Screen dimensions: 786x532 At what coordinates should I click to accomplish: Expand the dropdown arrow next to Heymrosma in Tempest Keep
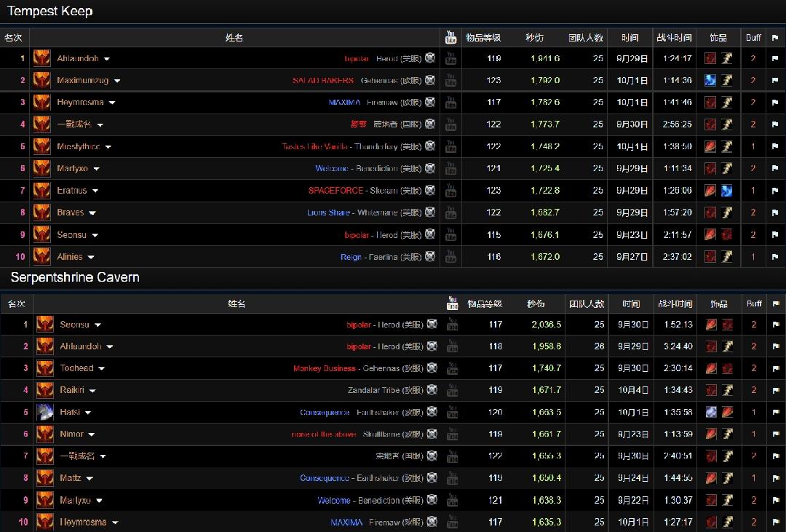pos(112,103)
